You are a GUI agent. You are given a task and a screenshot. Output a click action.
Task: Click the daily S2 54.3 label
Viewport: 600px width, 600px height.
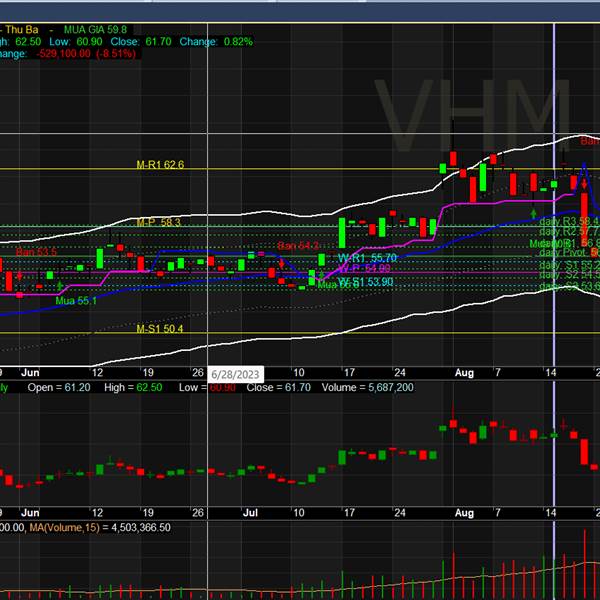(569, 274)
